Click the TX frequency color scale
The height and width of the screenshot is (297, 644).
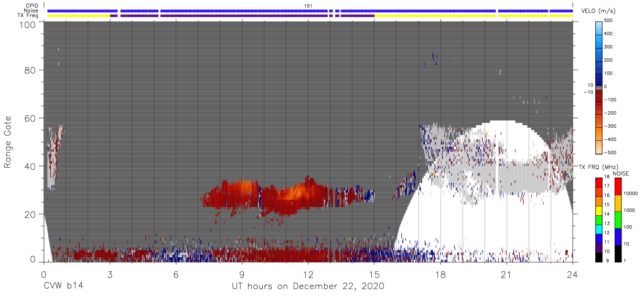click(599, 219)
